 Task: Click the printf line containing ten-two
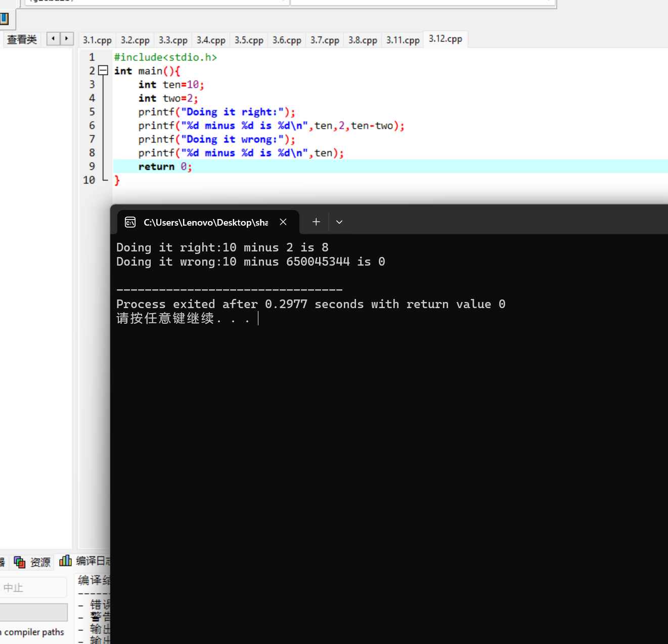[x=271, y=125]
